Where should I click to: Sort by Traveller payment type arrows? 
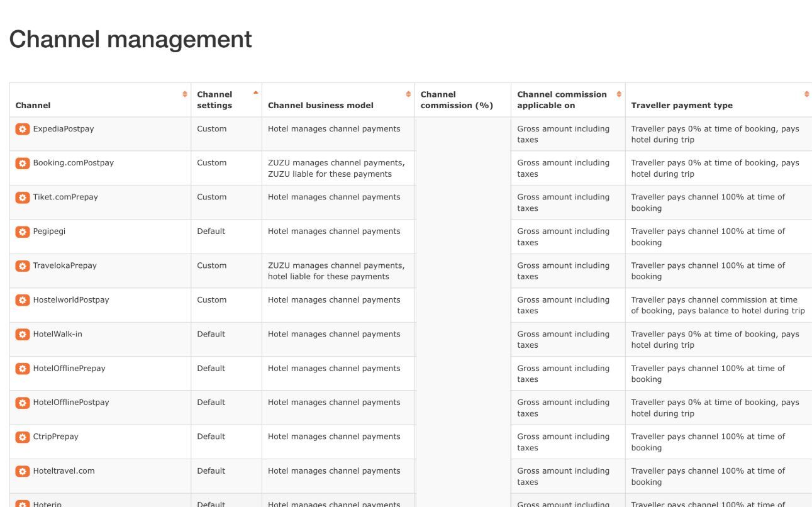[x=806, y=94]
